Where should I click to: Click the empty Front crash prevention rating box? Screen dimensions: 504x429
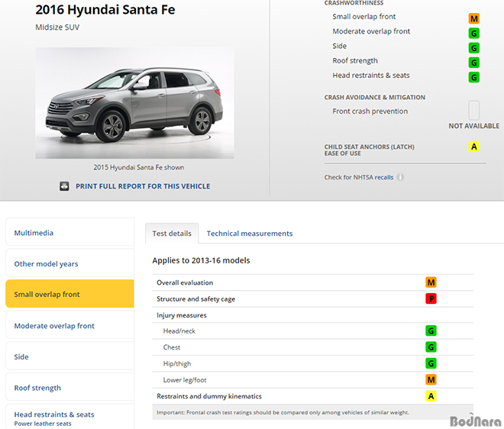pyautogui.click(x=473, y=110)
